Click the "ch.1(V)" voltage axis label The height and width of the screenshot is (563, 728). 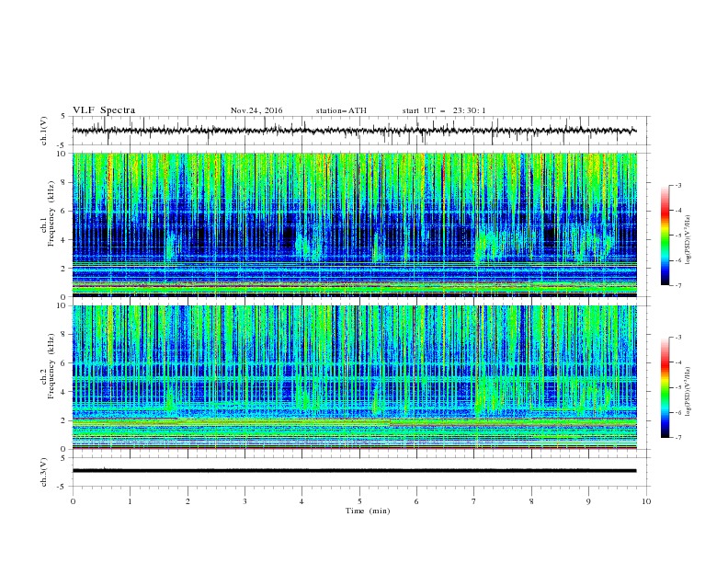point(44,131)
